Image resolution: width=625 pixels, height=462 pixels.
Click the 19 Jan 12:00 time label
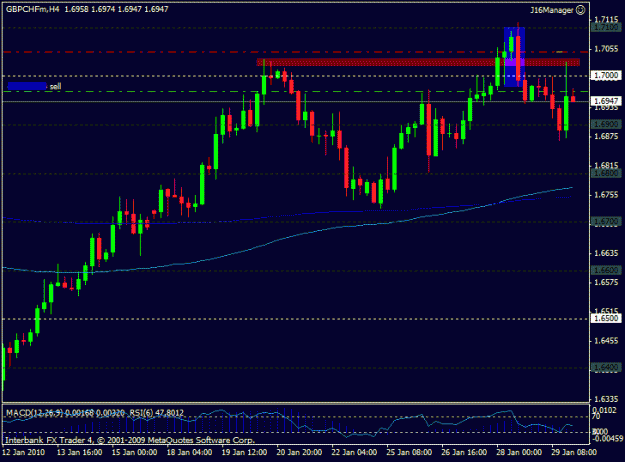[244, 452]
